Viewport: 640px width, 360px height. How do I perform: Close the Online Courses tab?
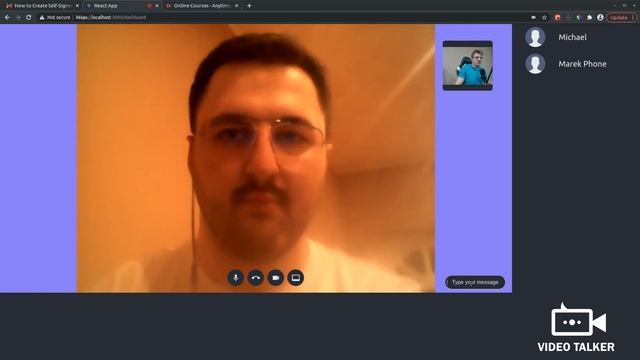tap(236, 6)
